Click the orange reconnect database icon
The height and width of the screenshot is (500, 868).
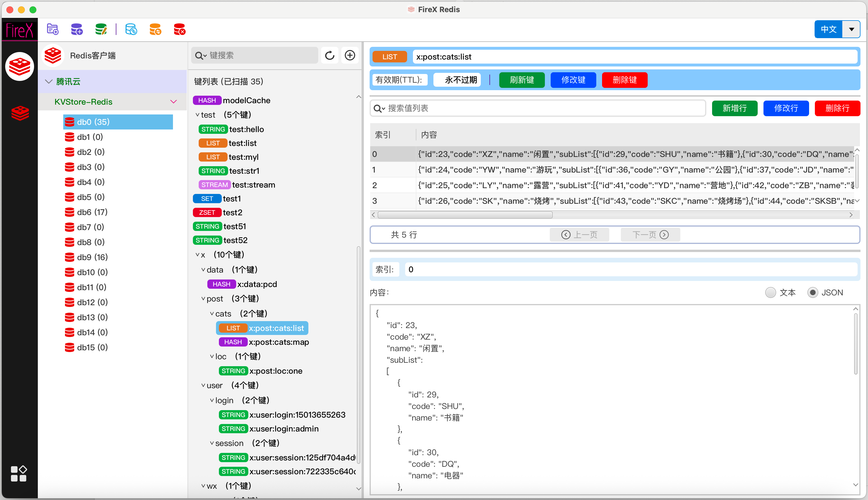[155, 29]
